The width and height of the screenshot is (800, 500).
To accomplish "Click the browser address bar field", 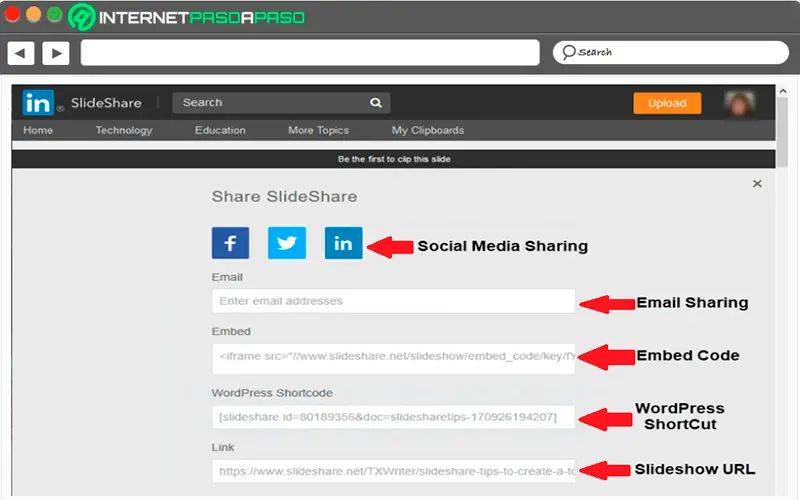I will 310,53.
